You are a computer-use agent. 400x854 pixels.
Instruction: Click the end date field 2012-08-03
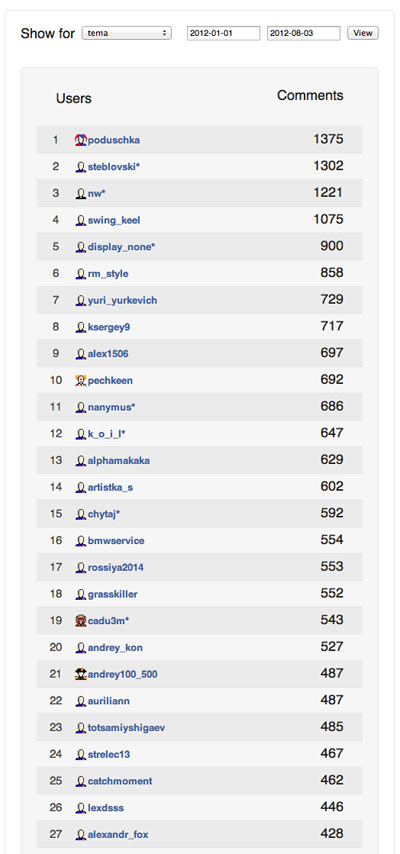[x=304, y=33]
